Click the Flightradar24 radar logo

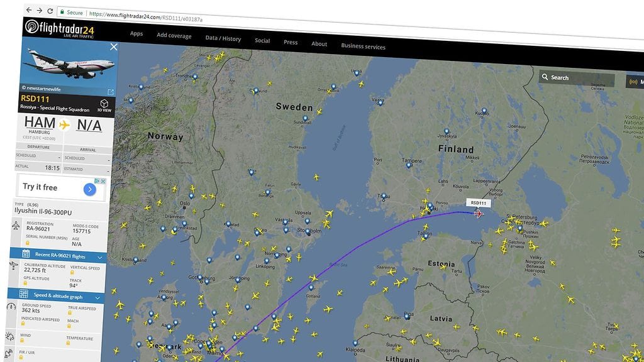pos(32,28)
